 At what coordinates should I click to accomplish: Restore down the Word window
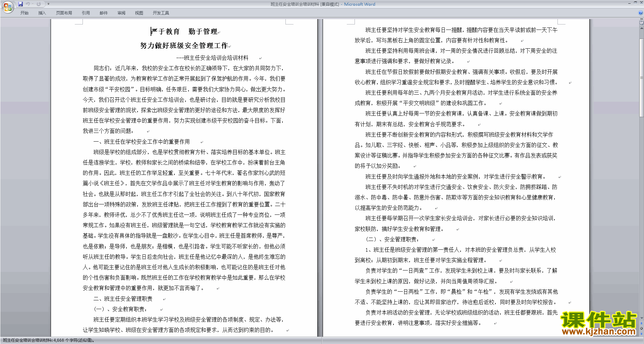pyautogui.click(x=635, y=3)
